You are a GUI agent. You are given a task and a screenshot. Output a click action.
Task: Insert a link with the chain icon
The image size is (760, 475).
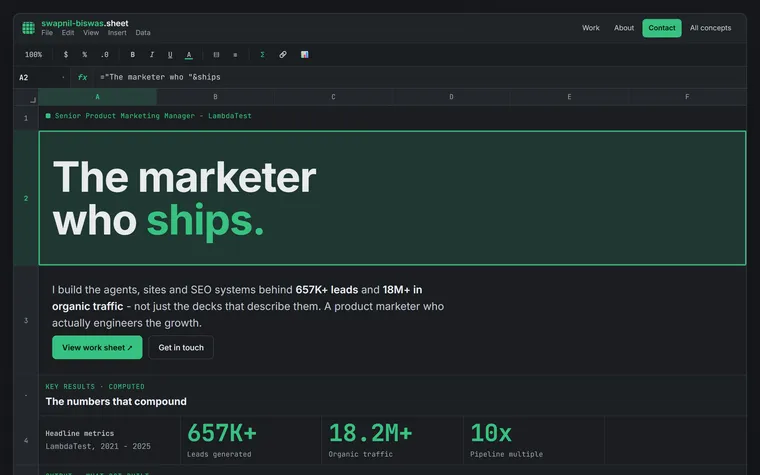tap(283, 55)
